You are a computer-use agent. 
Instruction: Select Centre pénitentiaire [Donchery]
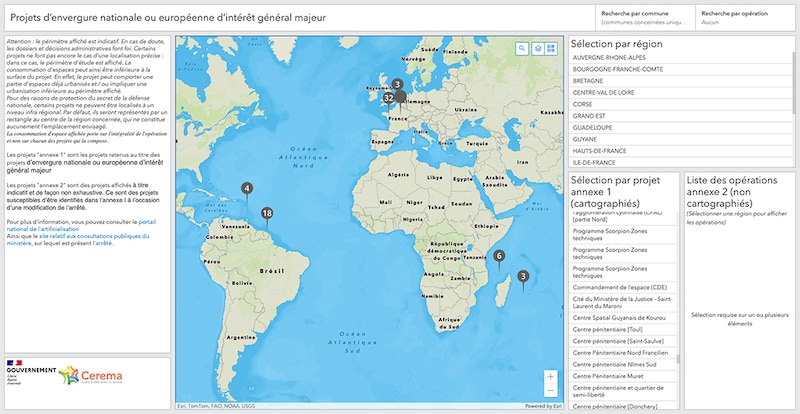[x=622, y=406]
